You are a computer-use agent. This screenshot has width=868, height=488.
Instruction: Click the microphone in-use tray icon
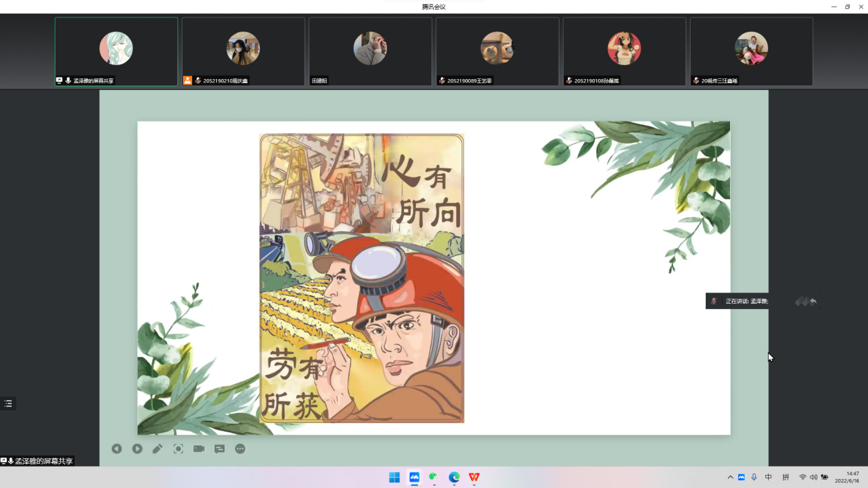click(754, 477)
